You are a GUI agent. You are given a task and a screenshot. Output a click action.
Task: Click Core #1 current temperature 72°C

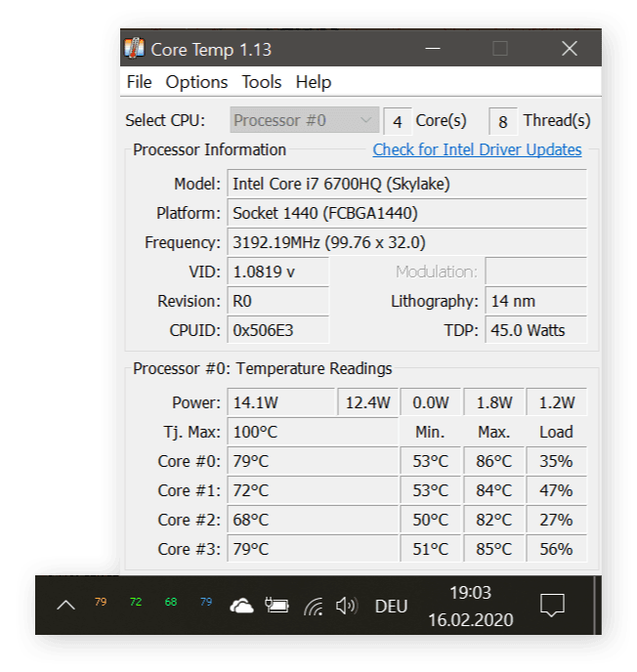[313, 490]
